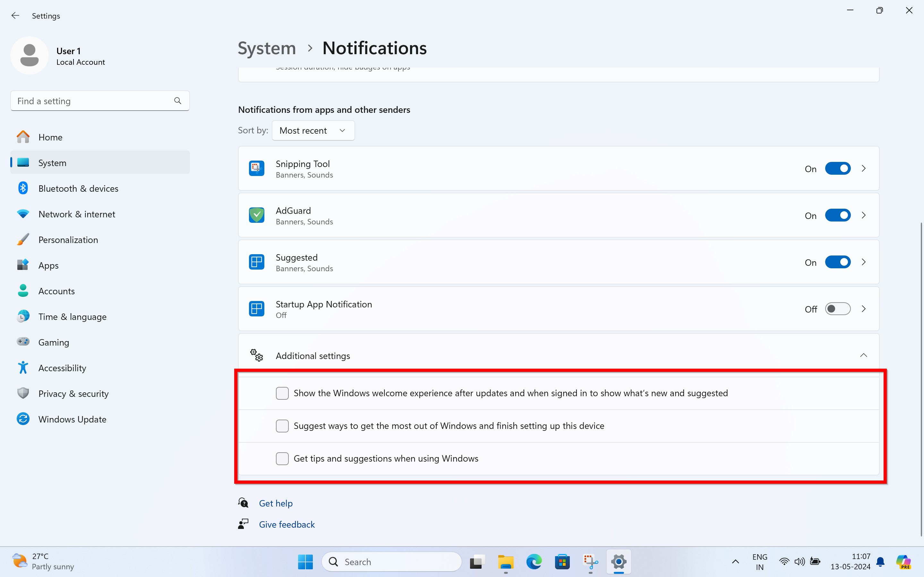Open Copilot preview icon in taskbar
The height and width of the screenshot is (577, 924).
pos(903,562)
